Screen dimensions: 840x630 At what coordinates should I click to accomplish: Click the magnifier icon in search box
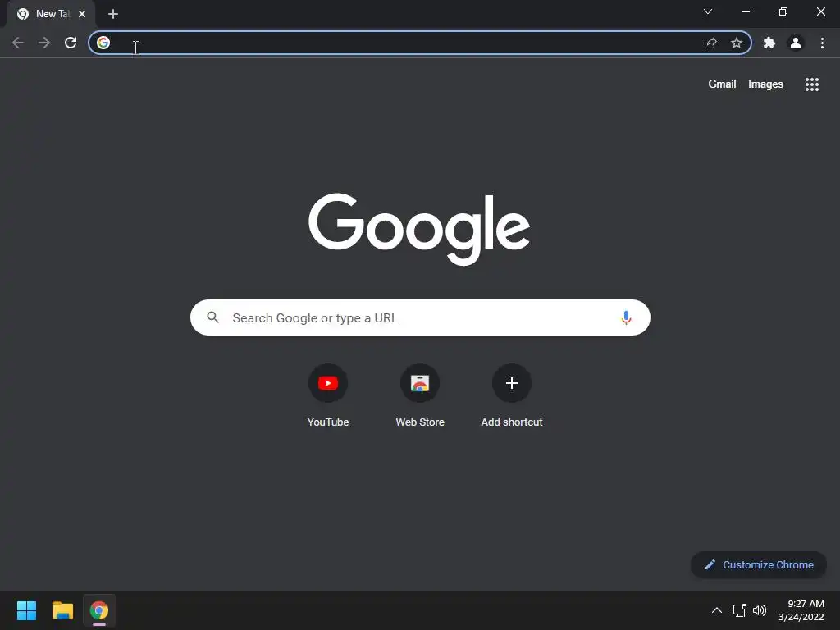point(213,317)
